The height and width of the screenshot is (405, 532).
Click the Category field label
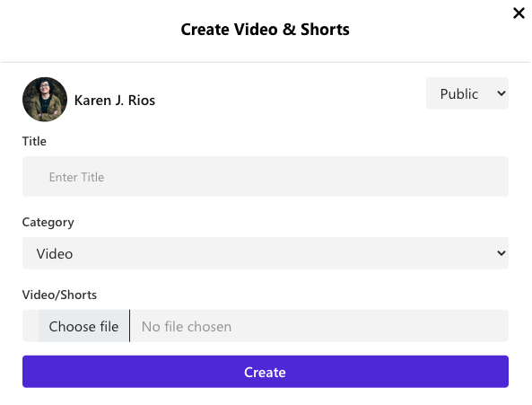48,223
